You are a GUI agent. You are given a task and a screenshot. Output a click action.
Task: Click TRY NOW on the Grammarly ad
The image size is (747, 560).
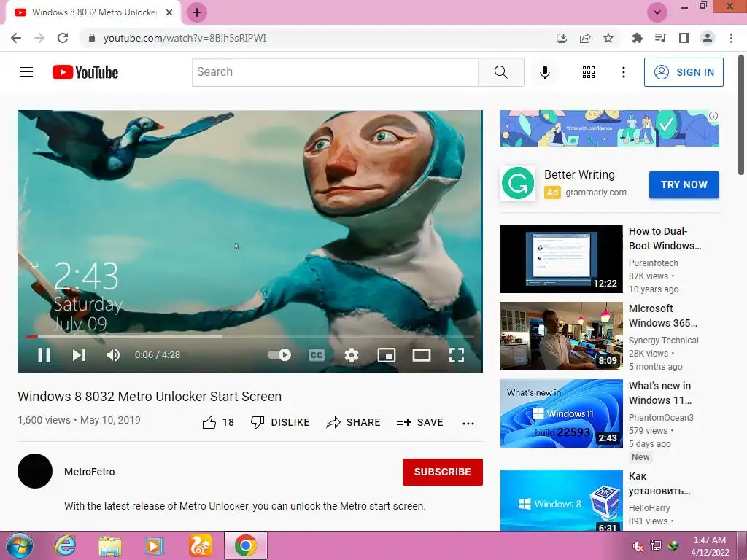pyautogui.click(x=684, y=184)
